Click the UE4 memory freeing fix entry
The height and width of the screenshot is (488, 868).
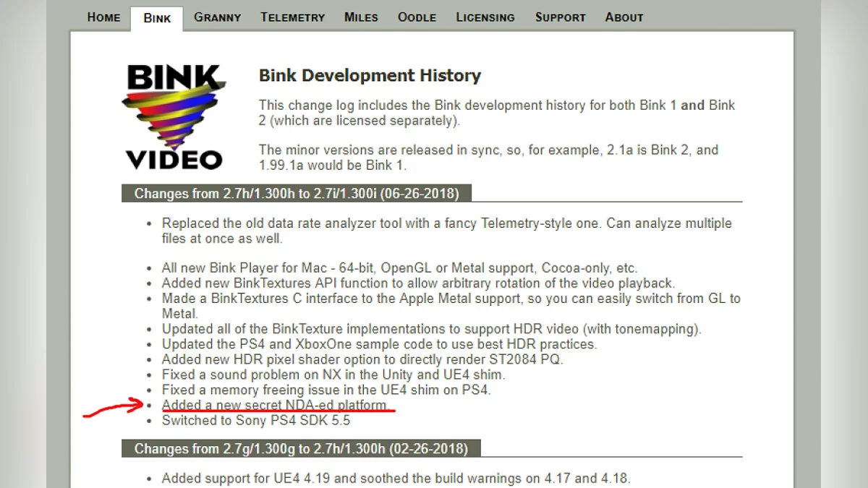pos(327,390)
